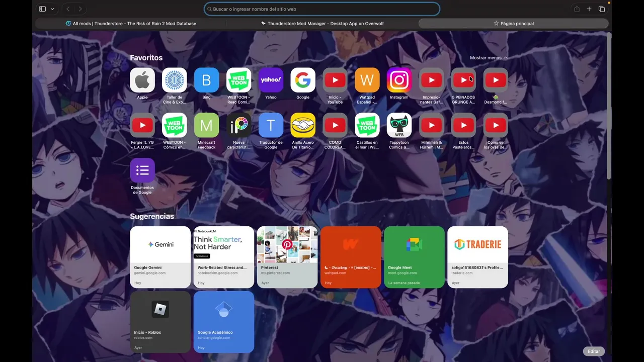Open the Bing favorite
644x362 pixels.
[x=206, y=80]
